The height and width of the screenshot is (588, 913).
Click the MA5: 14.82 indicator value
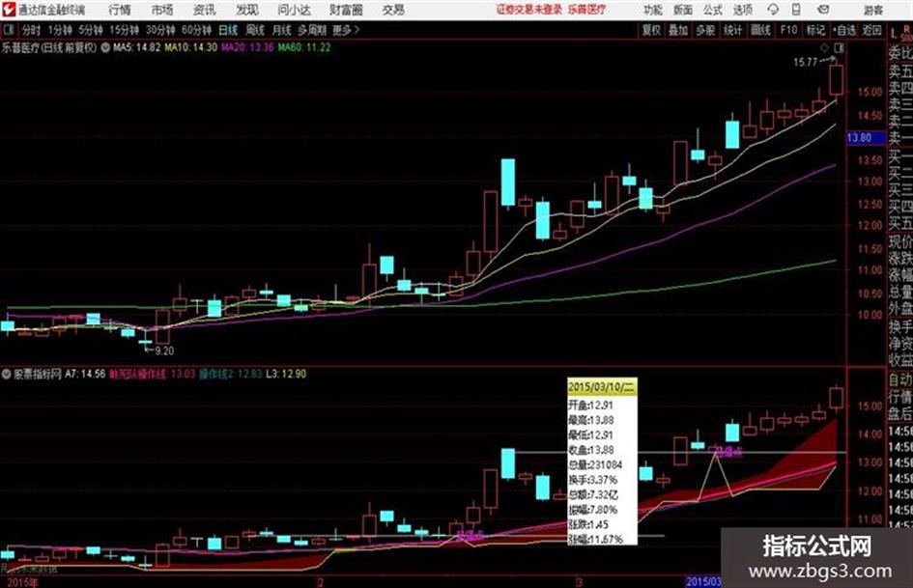pos(136,47)
